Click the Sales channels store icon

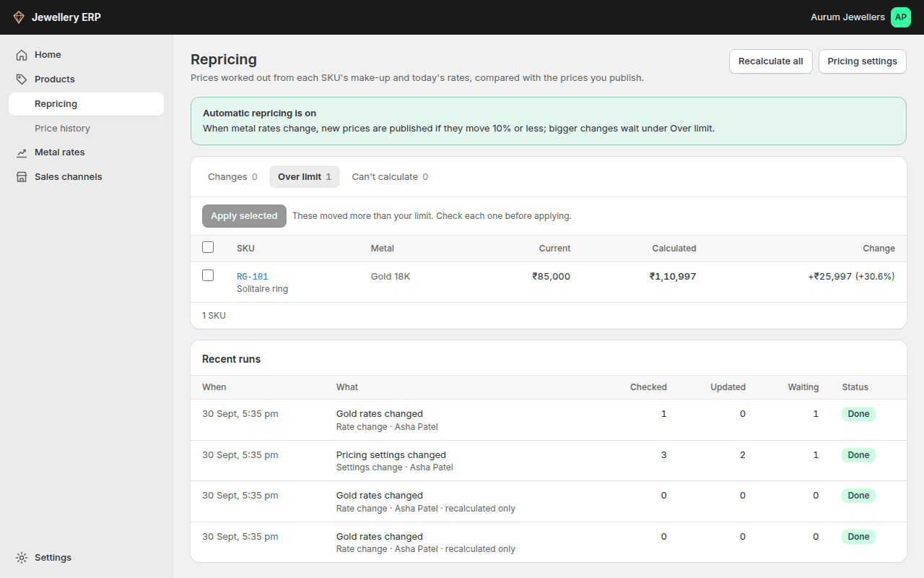pyautogui.click(x=22, y=177)
